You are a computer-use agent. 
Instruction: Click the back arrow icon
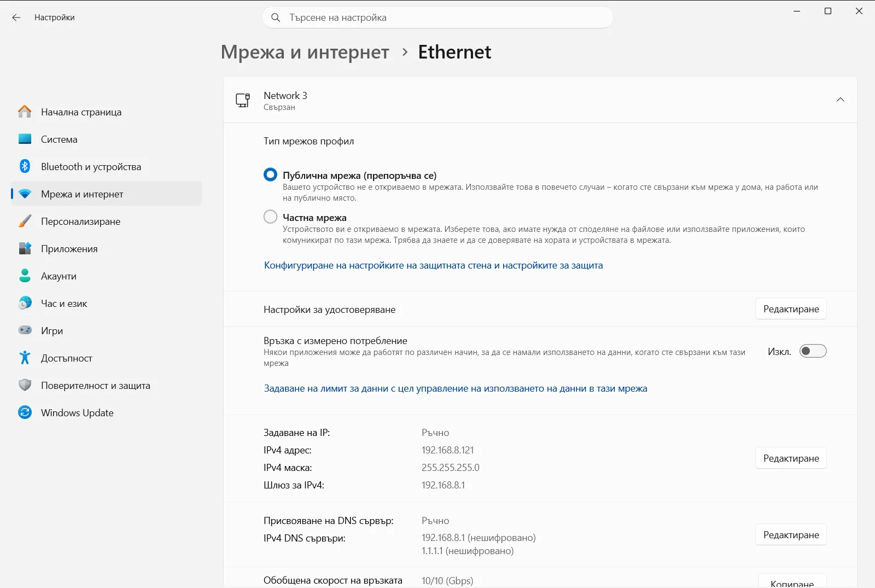[x=16, y=18]
